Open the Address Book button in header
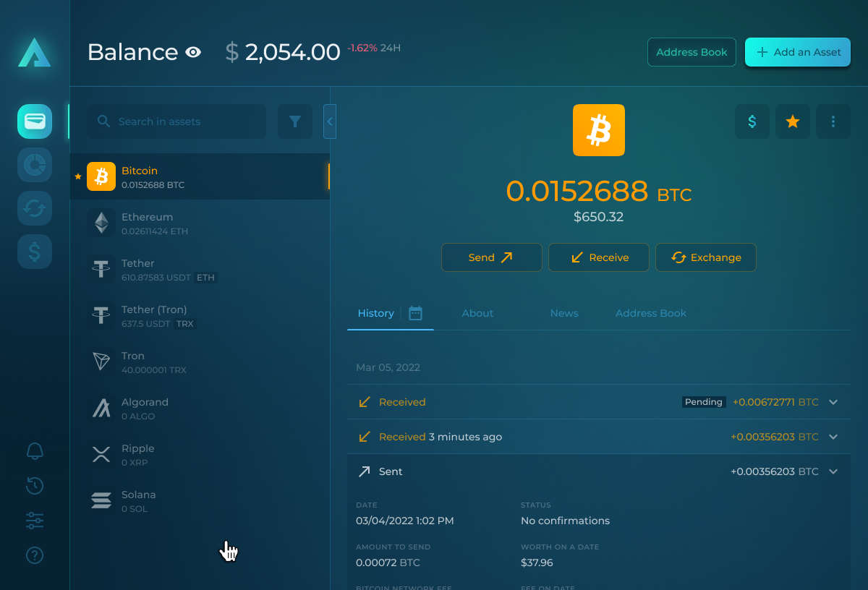This screenshot has width=868, height=590. pyautogui.click(x=692, y=52)
